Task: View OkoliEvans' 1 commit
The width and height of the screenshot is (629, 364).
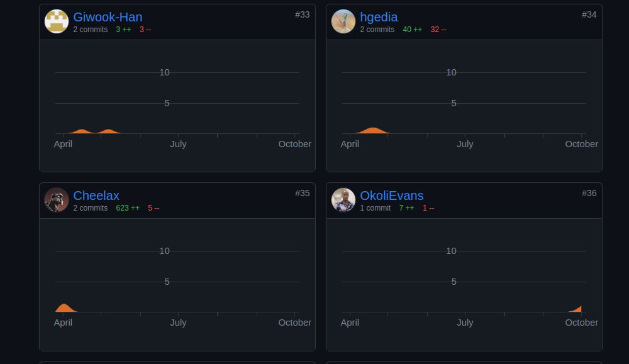Action: [375, 208]
